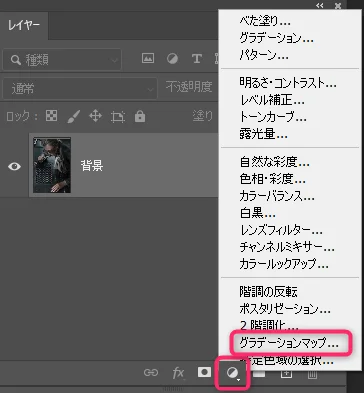Open the 種類 filter type dropdown
The width and height of the screenshot is (364, 393).
coord(62,60)
